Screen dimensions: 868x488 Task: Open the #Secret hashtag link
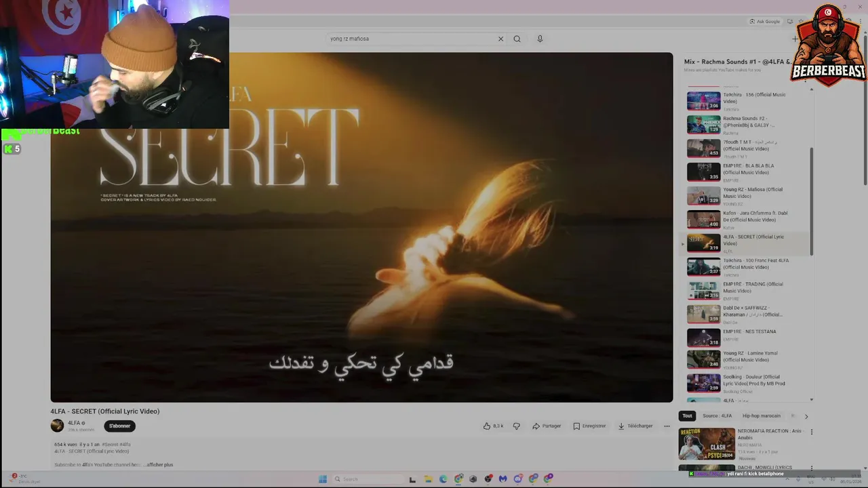pyautogui.click(x=110, y=445)
